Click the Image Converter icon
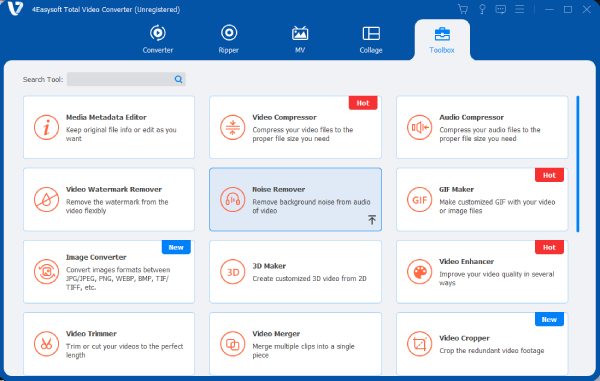 [x=46, y=272]
